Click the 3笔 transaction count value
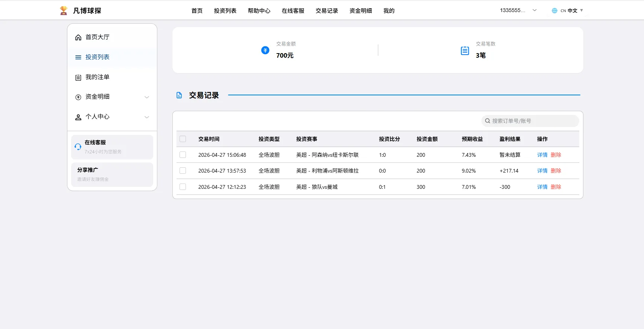644x329 pixels. tap(481, 55)
